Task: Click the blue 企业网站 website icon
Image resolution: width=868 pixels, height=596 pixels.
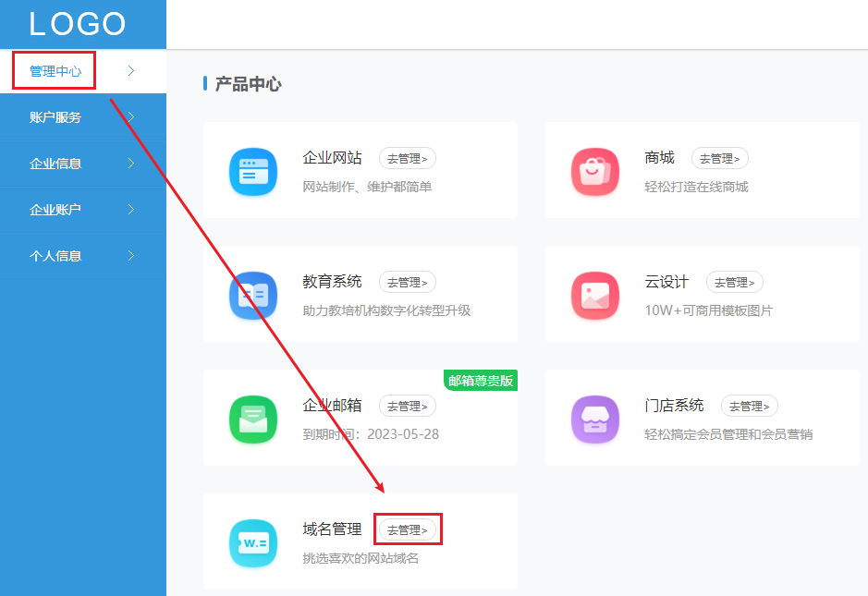Action: [253, 172]
